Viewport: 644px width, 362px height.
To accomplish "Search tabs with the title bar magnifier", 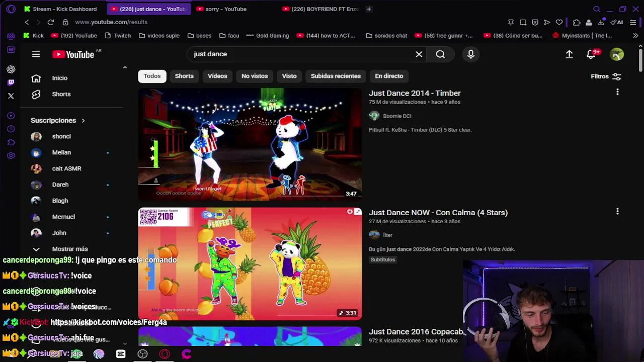I will (x=597, y=9).
